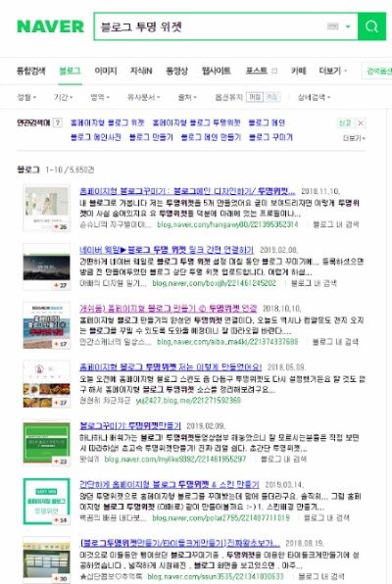Open URL blog.naver.com/ssun3535
The height and width of the screenshot is (584, 392).
[216, 576]
